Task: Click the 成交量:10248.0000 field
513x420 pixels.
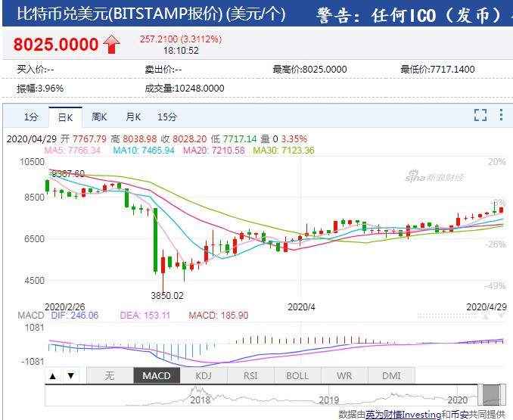Action: point(185,89)
